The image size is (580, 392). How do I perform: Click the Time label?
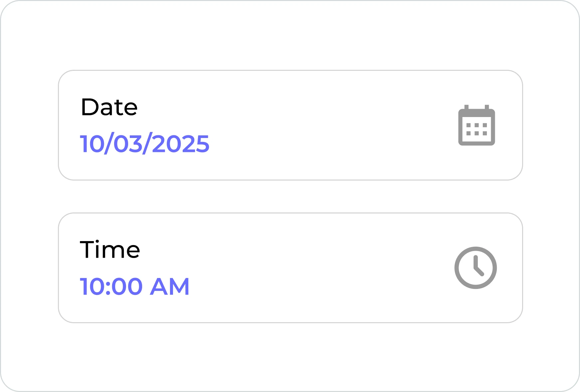[110, 250]
